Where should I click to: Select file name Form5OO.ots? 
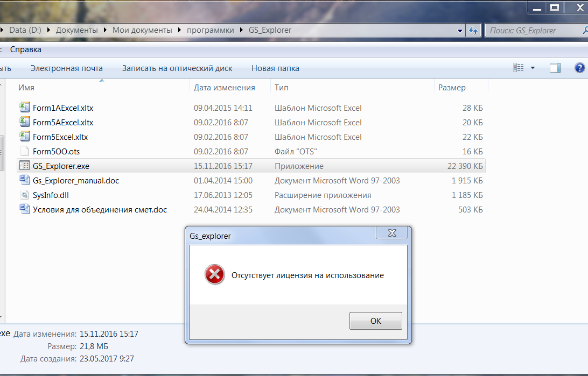(x=56, y=152)
